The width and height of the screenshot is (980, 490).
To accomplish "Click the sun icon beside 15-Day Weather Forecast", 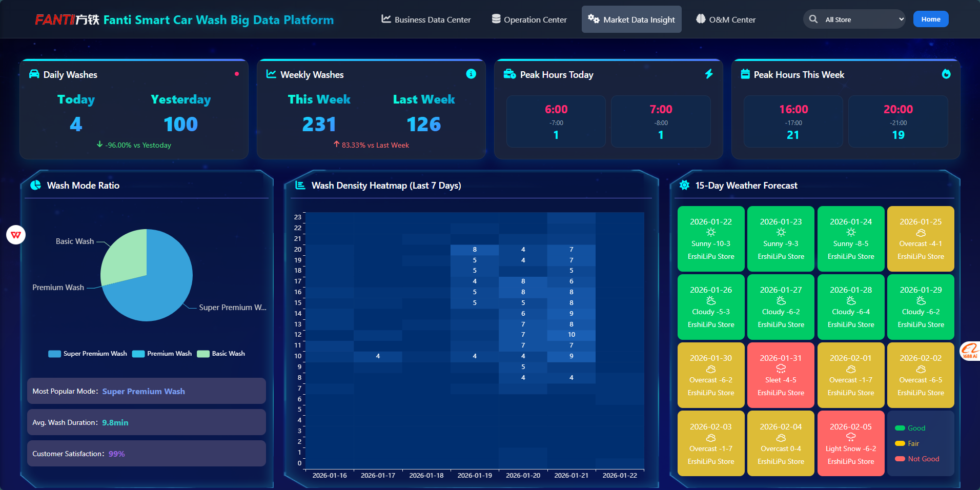I will [684, 185].
